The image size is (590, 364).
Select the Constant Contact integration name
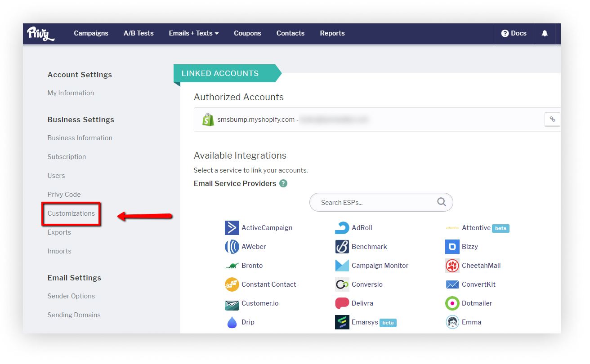269,284
